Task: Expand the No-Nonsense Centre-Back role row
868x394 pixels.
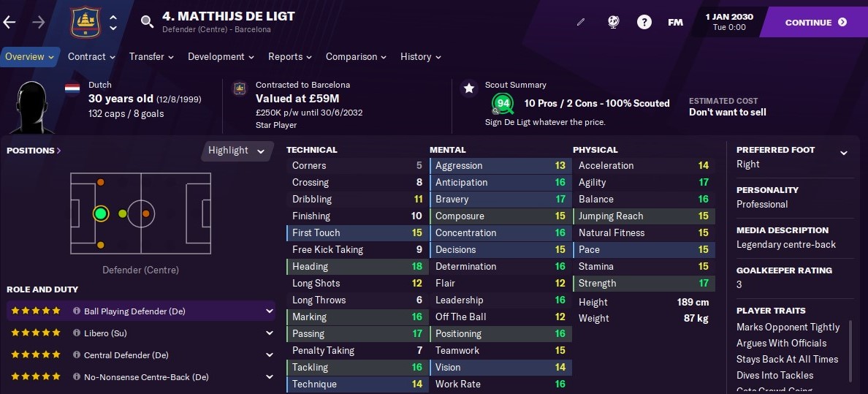Action: click(x=140, y=376)
